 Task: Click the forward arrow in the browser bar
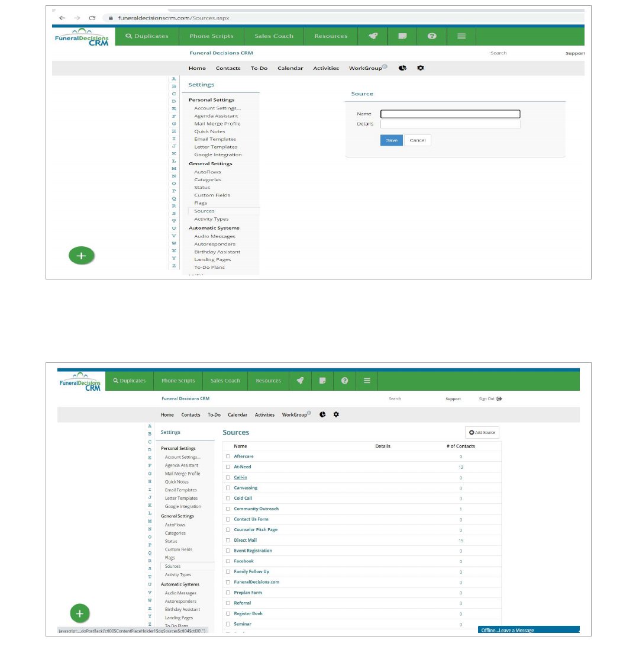coord(77,18)
